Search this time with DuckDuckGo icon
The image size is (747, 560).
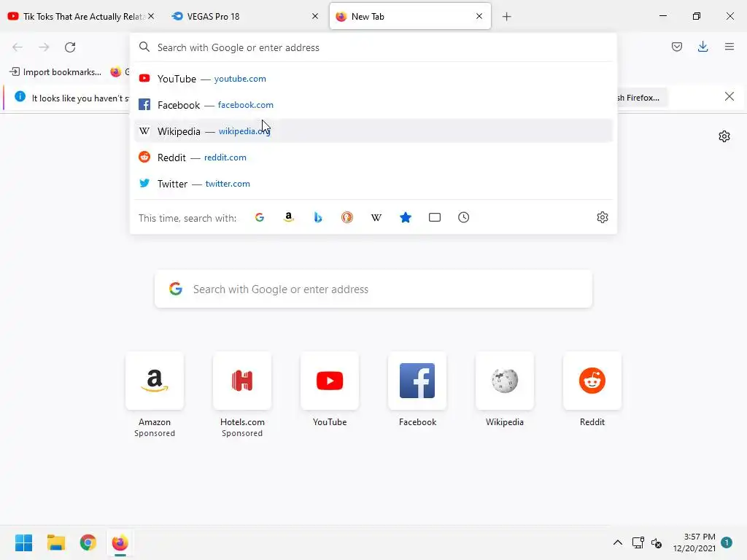coord(347,217)
